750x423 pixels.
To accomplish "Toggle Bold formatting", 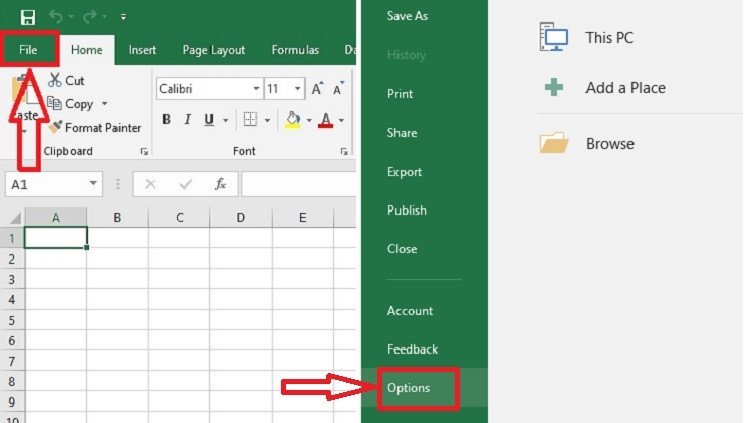I will pyautogui.click(x=166, y=119).
